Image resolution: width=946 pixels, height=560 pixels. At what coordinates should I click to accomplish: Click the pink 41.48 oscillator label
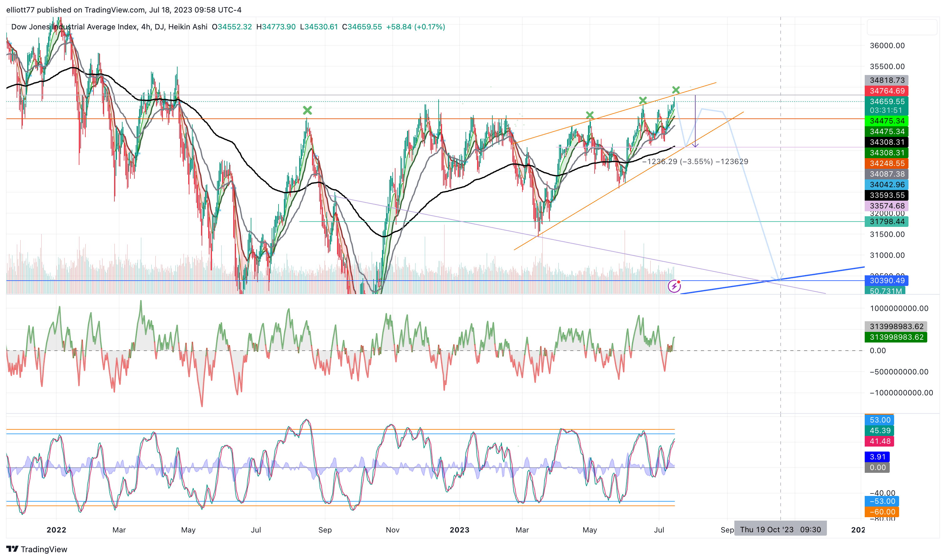point(879,441)
